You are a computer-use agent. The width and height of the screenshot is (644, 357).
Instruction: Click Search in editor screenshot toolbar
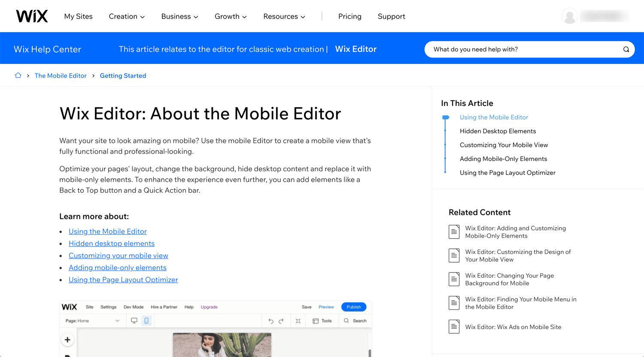[x=355, y=321]
